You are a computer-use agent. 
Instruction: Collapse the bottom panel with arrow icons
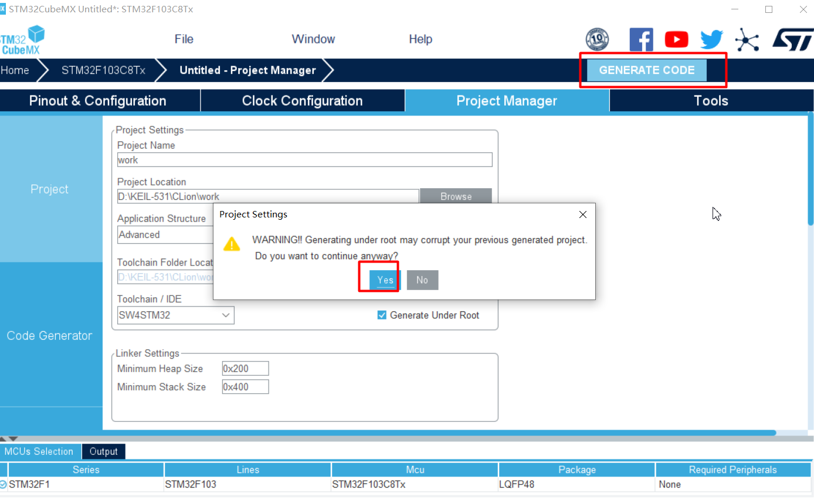[x=9, y=438]
